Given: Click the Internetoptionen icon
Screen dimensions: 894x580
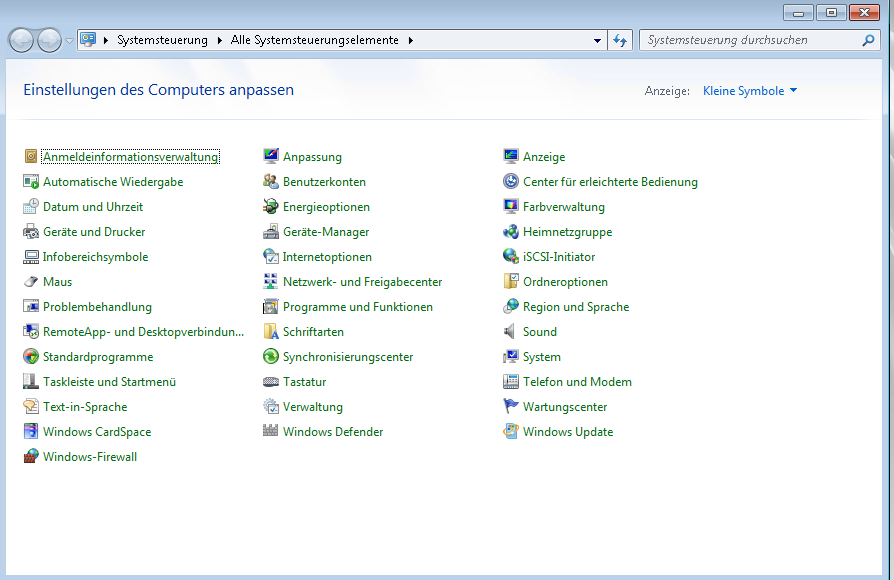Looking at the screenshot, I should coord(271,257).
